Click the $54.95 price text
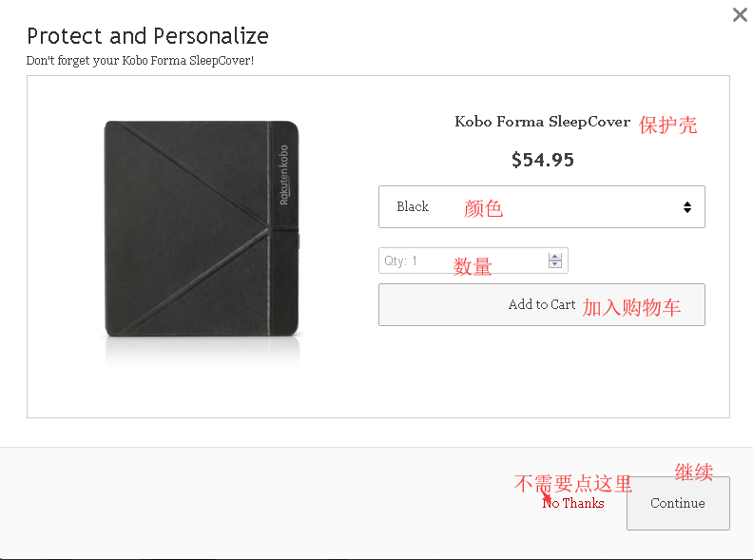This screenshot has height=560, width=753. tap(542, 160)
